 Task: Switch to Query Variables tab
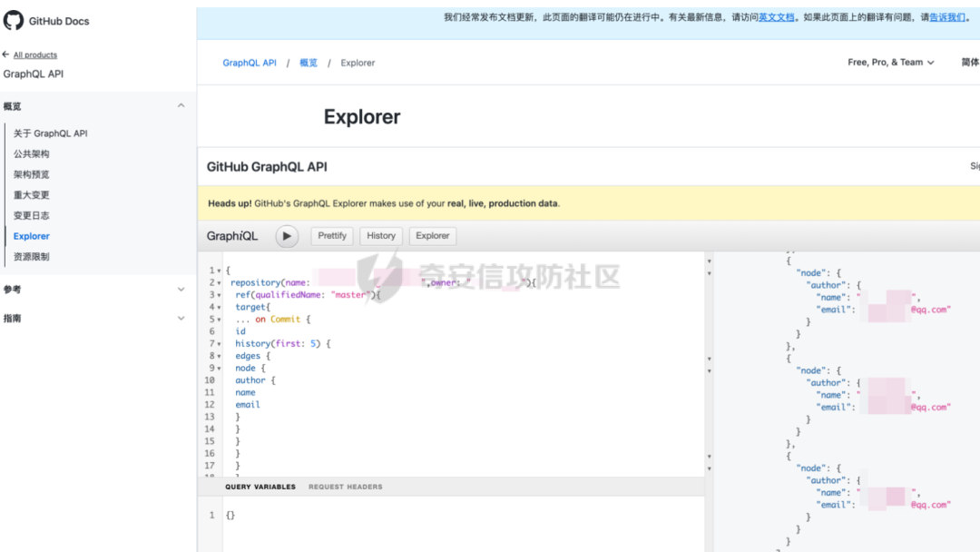pyautogui.click(x=260, y=487)
